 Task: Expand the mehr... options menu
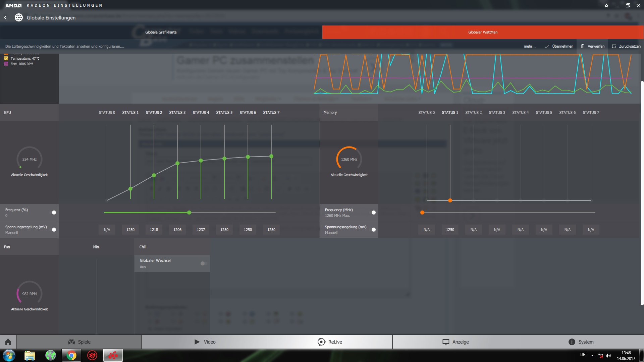coord(530,46)
